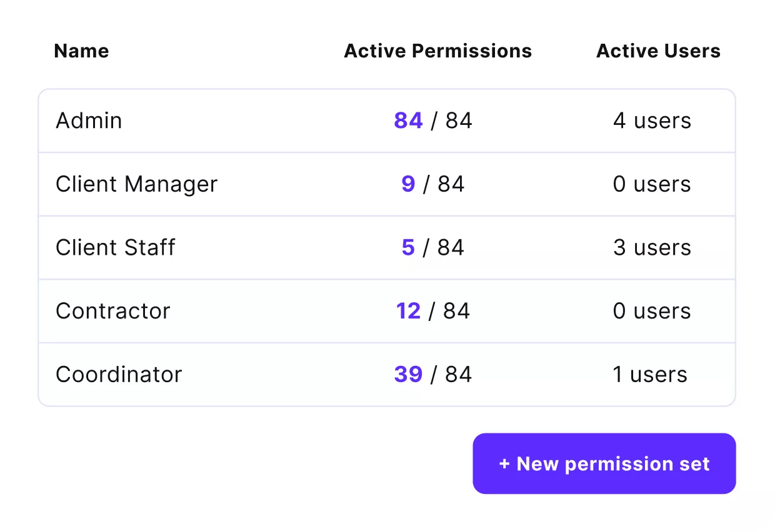Click 4 users for the Admin role

[x=652, y=121]
